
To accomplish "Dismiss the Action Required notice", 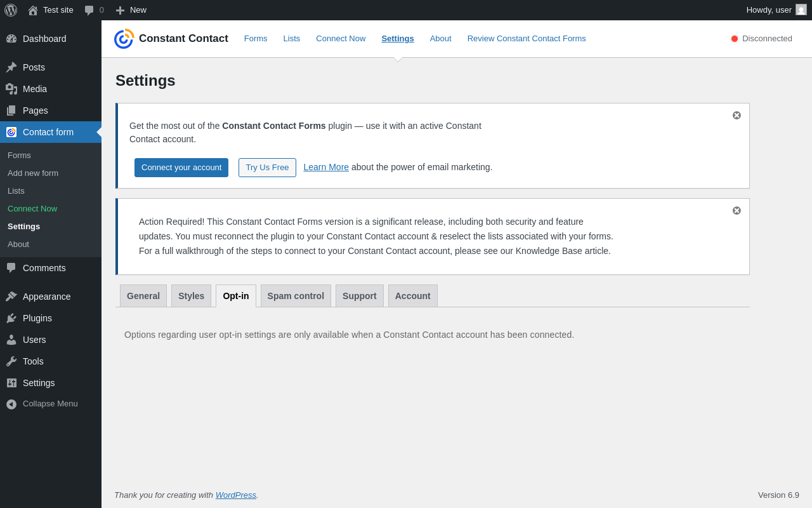I will click(737, 211).
